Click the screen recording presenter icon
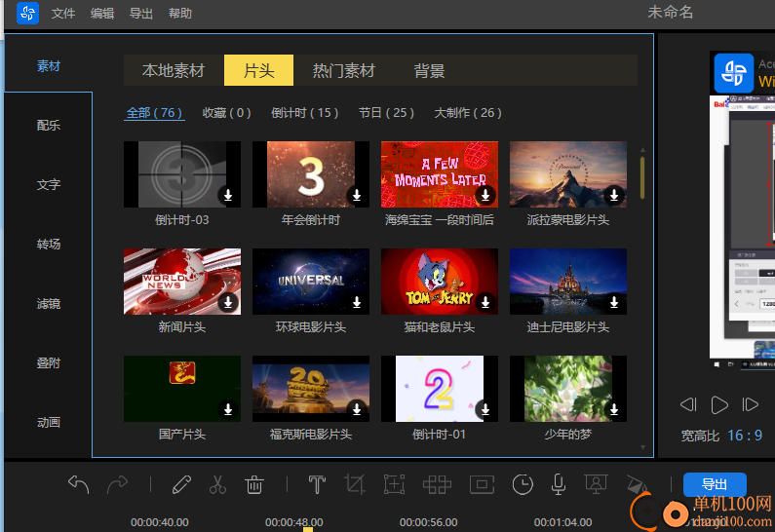The image size is (775, 532). point(596,484)
